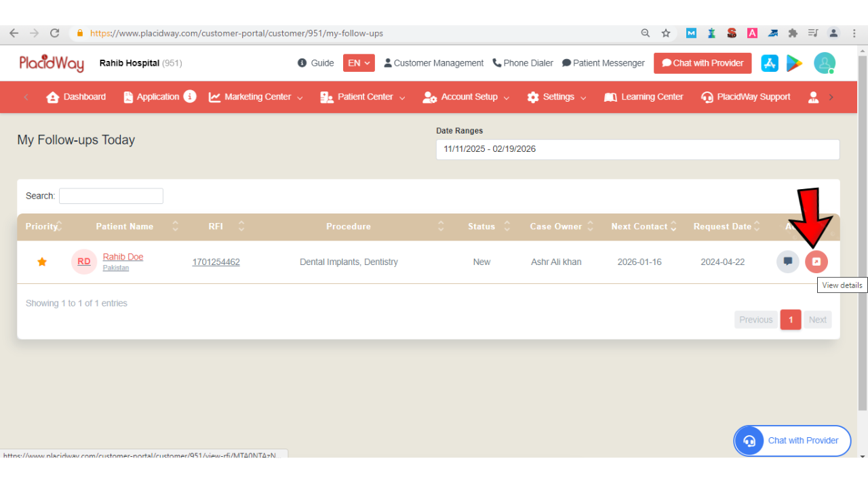Go to the Dashboard tab
Image resolution: width=868 pixels, height=488 pixels.
pos(76,97)
